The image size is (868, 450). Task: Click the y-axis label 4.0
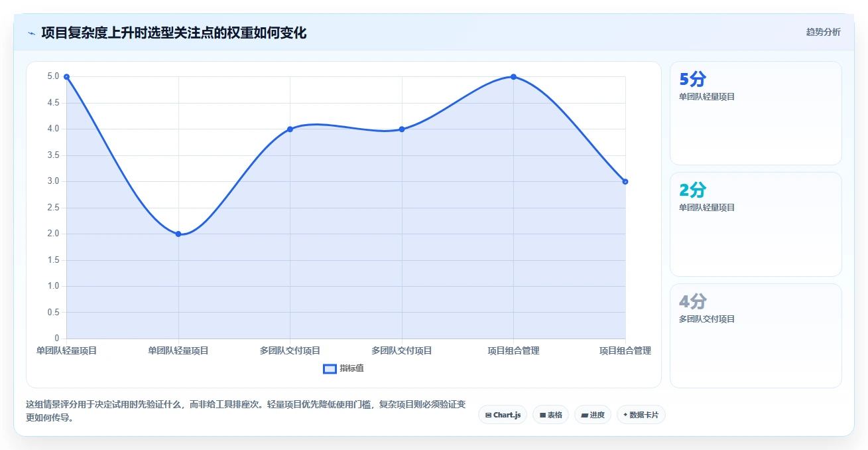click(53, 129)
